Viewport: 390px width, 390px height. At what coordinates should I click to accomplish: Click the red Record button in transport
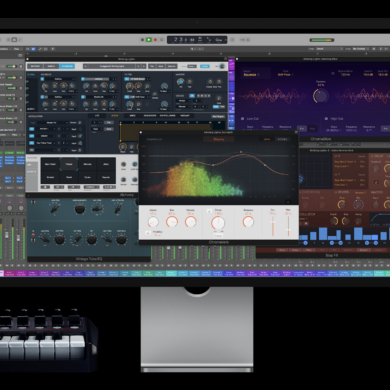155,40
